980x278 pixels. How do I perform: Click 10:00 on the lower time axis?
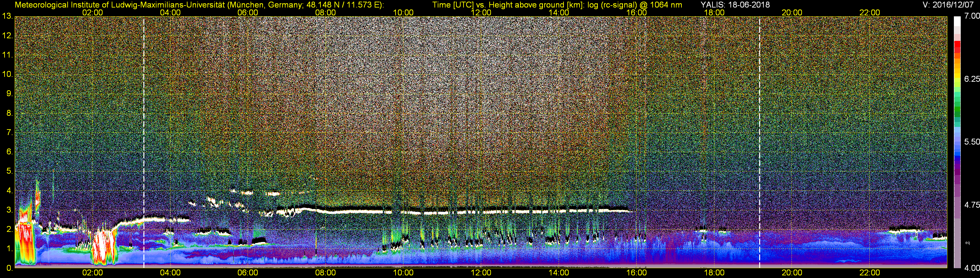[403, 273]
